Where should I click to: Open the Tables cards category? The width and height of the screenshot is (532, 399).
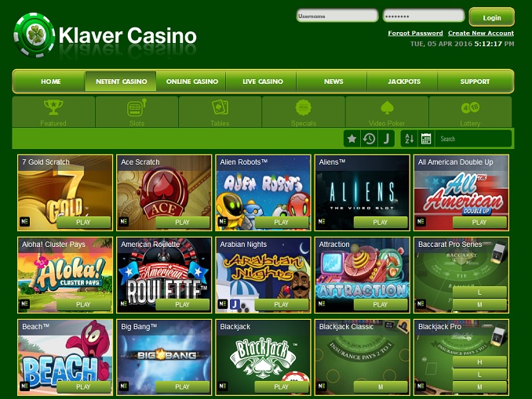coord(220,112)
